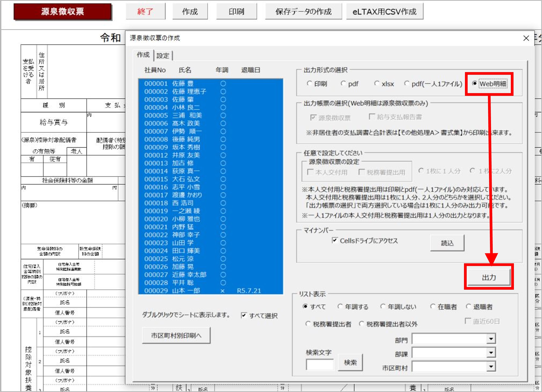542x392 pixels.
Task: Choose xlsx output format
Action: coord(377,84)
